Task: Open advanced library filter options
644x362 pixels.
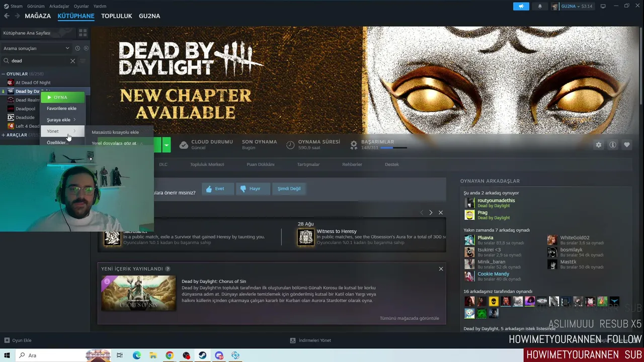Action: (83, 61)
